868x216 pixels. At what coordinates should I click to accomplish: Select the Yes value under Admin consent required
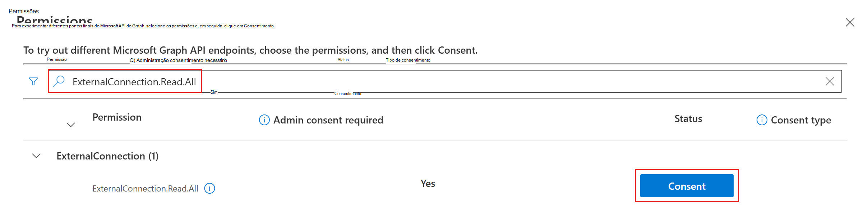pyautogui.click(x=428, y=183)
